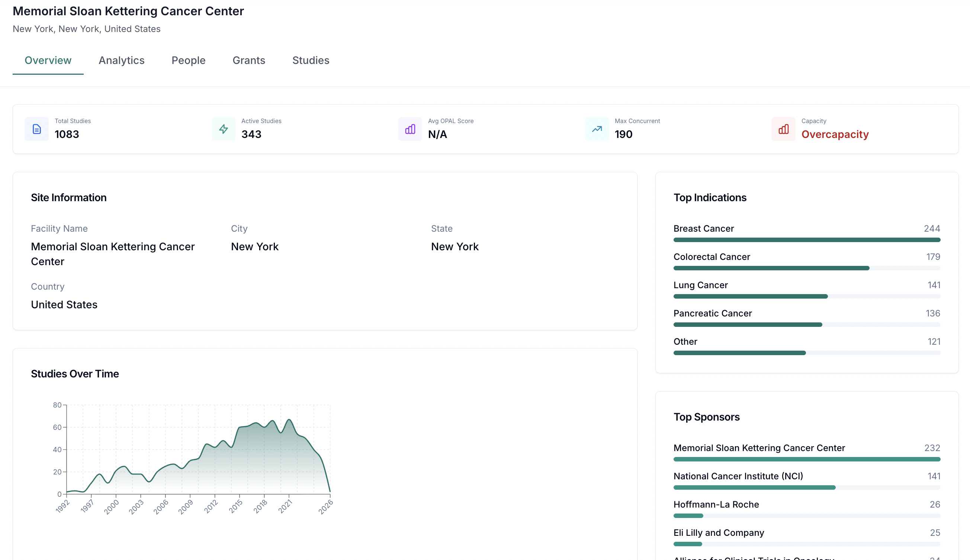The width and height of the screenshot is (970, 560).
Task: Select the Studies tab
Action: click(x=311, y=60)
